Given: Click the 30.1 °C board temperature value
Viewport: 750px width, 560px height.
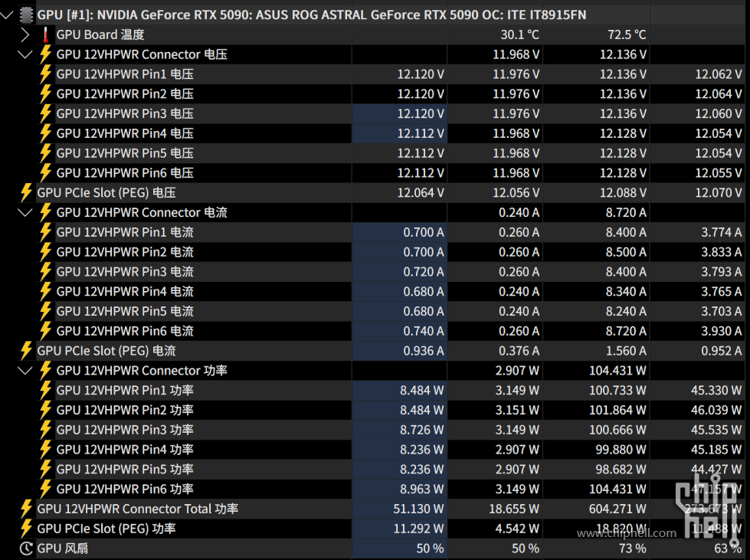Looking at the screenshot, I should pyautogui.click(x=519, y=35).
